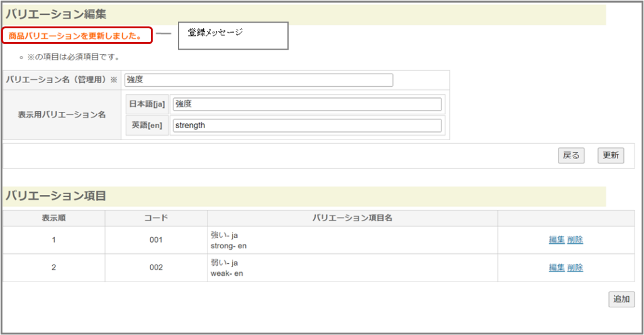
Task: Click the 追加 button below the table
Action: click(x=621, y=299)
